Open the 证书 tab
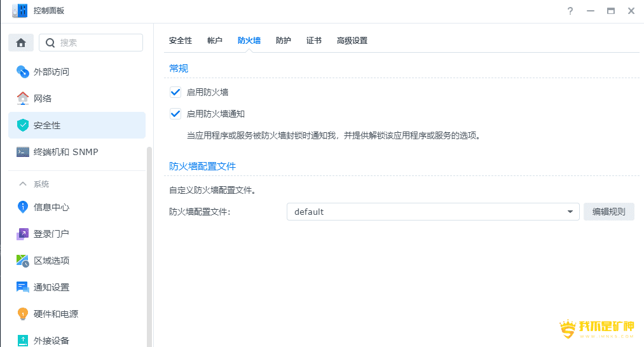Viewport: 644px width, 347px height. (314, 41)
